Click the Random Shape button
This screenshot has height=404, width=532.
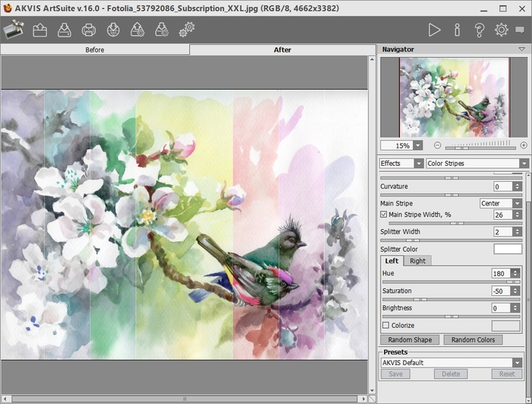(x=410, y=340)
